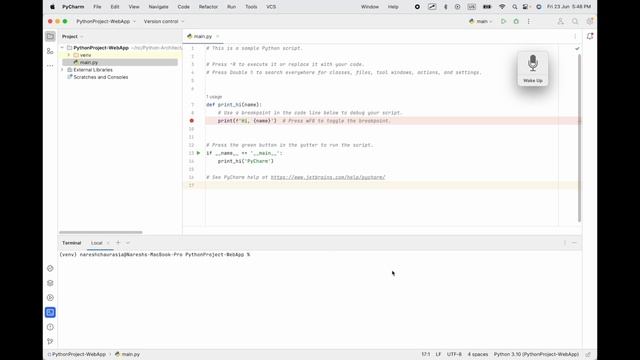Open editor tabs options menu
This screenshot has width=640, height=360.
[x=575, y=36]
